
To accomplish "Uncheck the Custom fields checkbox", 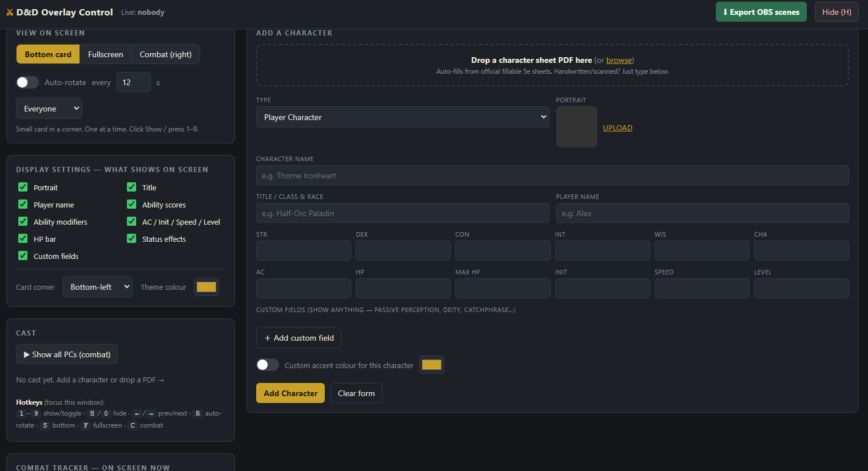I will pos(23,256).
